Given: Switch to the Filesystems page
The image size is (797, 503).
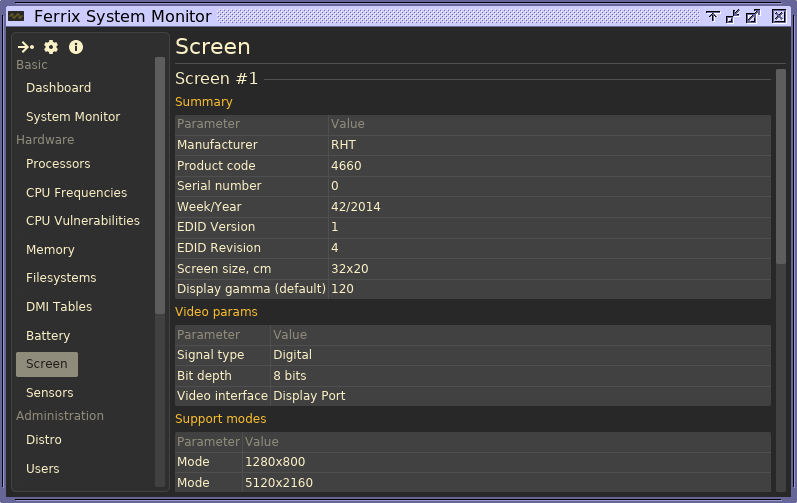Looking at the screenshot, I should [61, 278].
